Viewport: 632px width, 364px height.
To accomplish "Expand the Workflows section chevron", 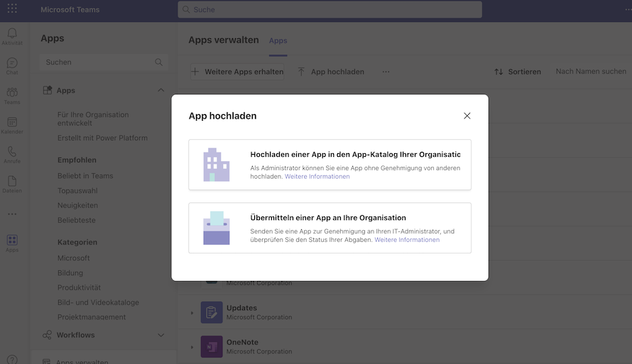I will tap(160, 335).
